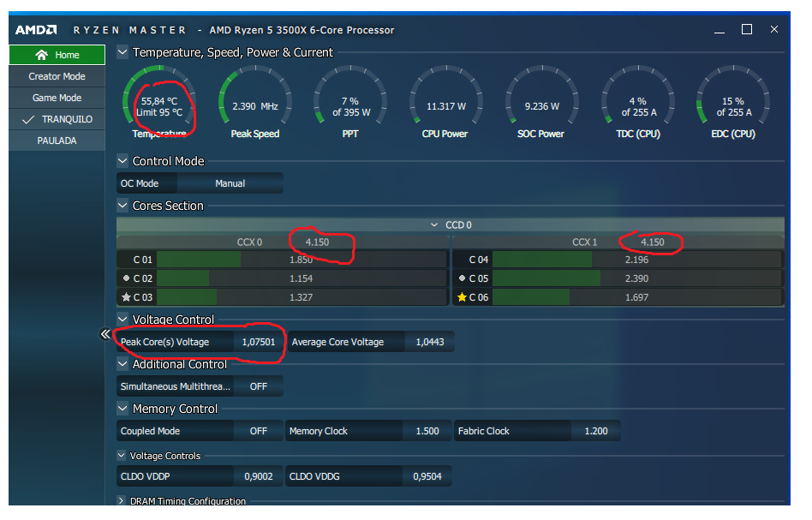812x520 pixels.
Task: Click Average Core Voltage value 1,0443
Action: [x=430, y=342]
